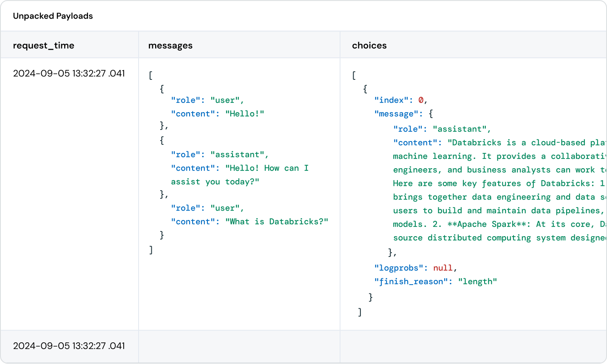
Task: Select the timestamp in the bottom row
Action: coord(69,346)
